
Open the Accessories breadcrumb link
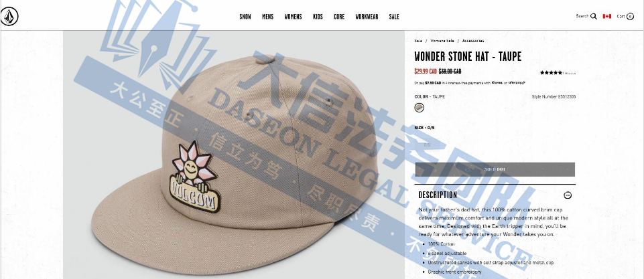pyautogui.click(x=473, y=41)
